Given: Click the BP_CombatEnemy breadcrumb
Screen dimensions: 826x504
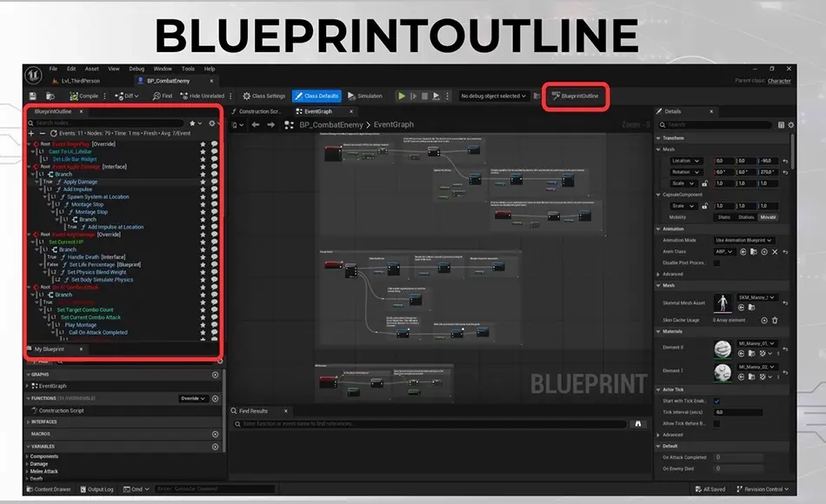Looking at the screenshot, I should pos(330,125).
